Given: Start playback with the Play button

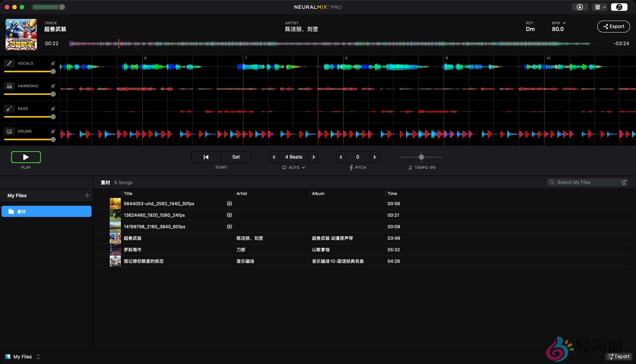Looking at the screenshot, I should click(x=26, y=157).
